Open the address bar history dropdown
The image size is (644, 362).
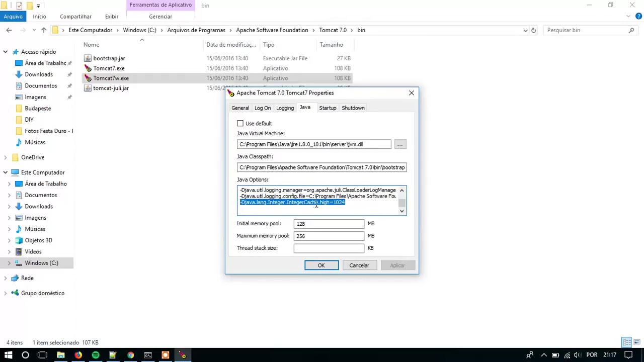(525, 30)
